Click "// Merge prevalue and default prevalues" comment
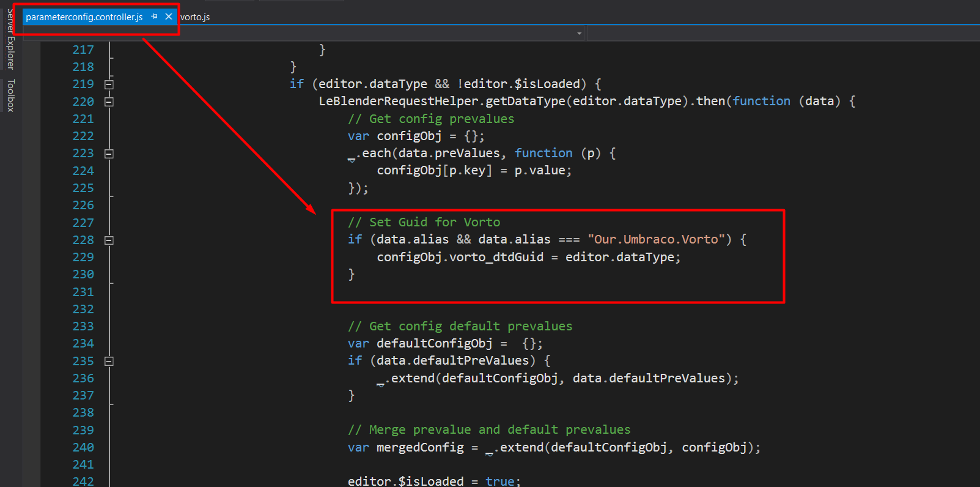This screenshot has width=980, height=487. [x=489, y=429]
